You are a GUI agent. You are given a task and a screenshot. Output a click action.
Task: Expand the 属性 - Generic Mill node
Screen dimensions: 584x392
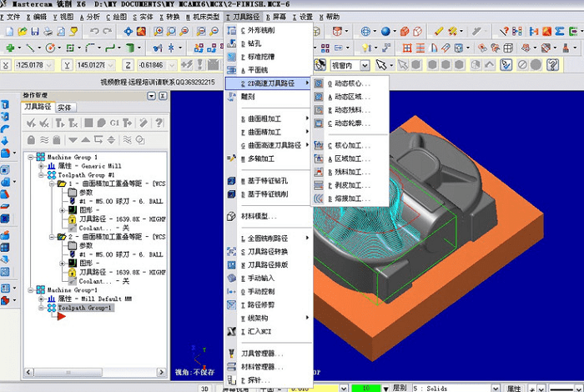pyautogui.click(x=42, y=166)
